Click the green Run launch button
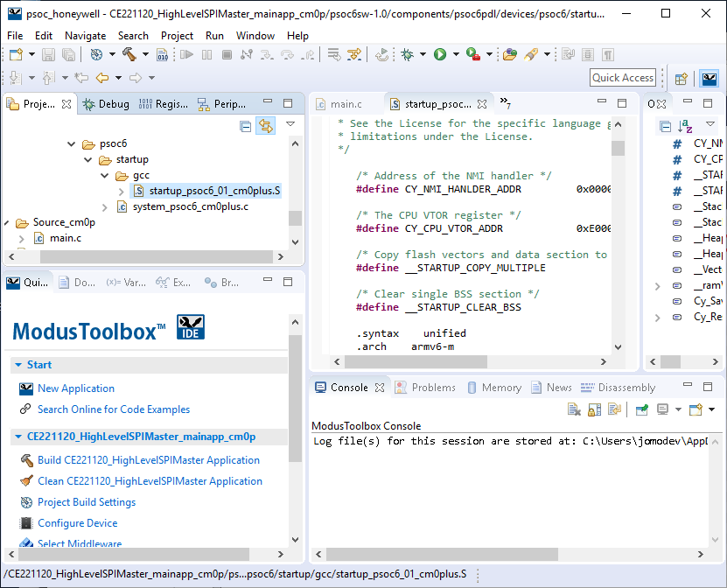 (440, 54)
